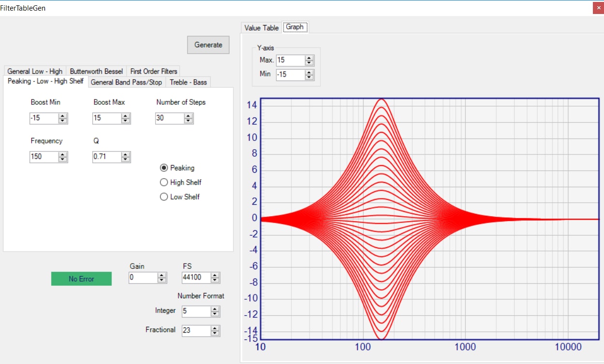Decrease Frequency value with down arrow
This screenshot has width=604, height=364.
click(x=63, y=159)
